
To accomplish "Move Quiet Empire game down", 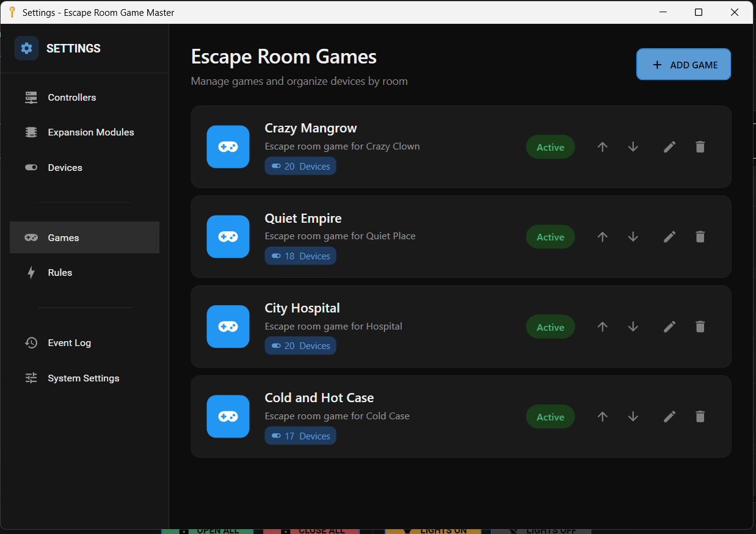I will (633, 237).
